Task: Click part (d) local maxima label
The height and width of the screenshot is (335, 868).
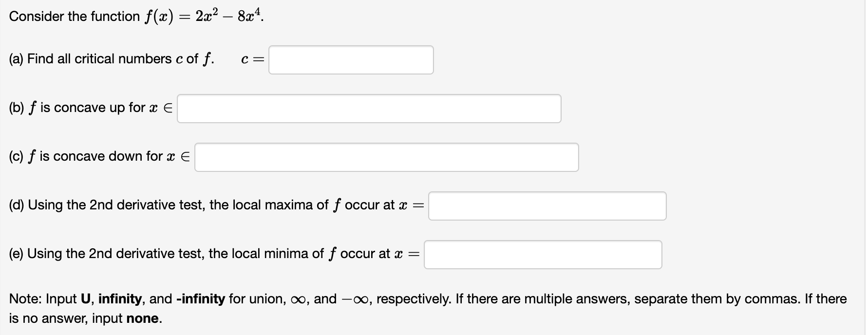Action: 214,205
